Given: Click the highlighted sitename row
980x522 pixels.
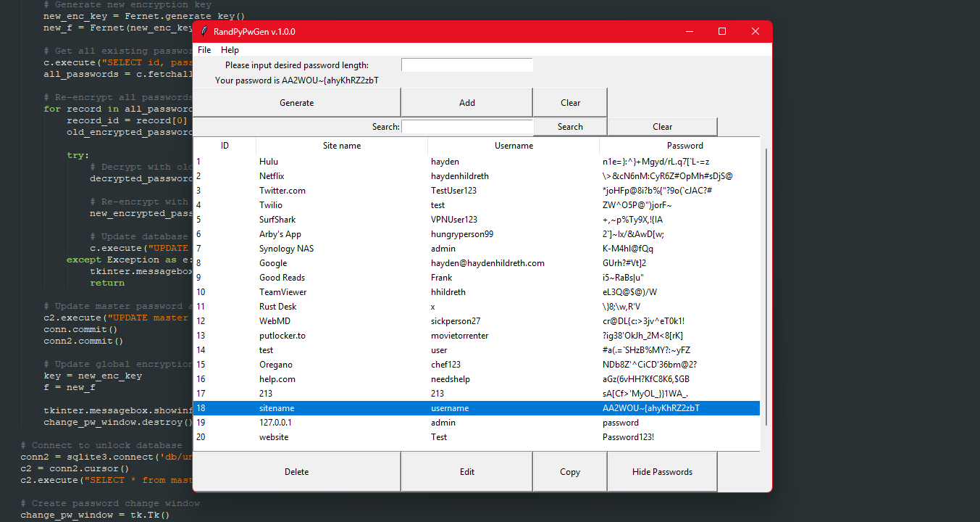Looking at the screenshot, I should click(477, 408).
